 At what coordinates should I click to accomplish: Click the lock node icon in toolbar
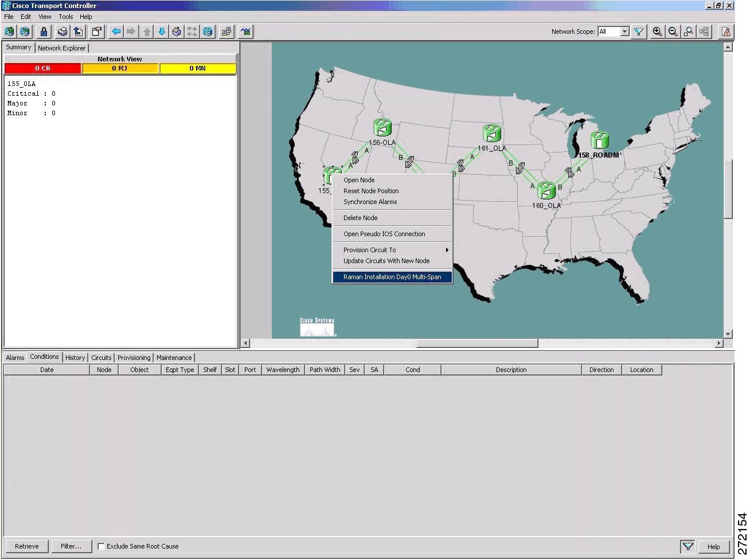[x=44, y=32]
